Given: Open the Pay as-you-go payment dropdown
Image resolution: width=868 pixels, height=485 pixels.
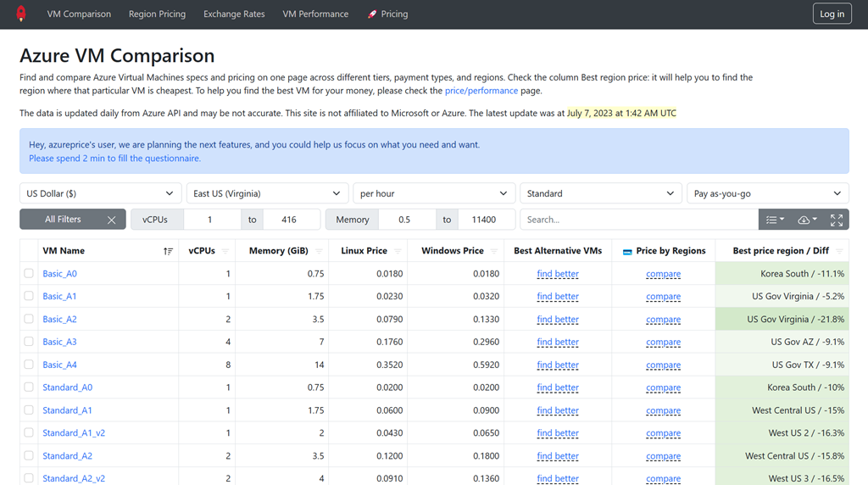Looking at the screenshot, I should 767,193.
